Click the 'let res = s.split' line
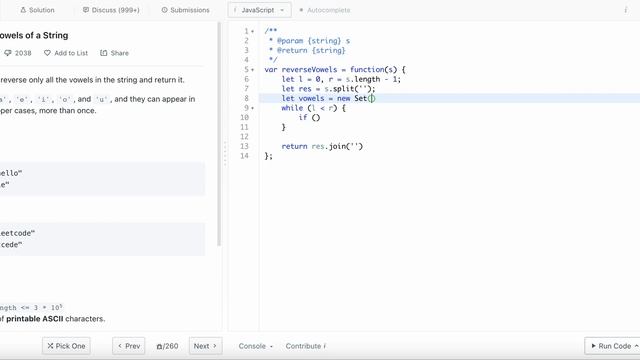 click(328, 89)
